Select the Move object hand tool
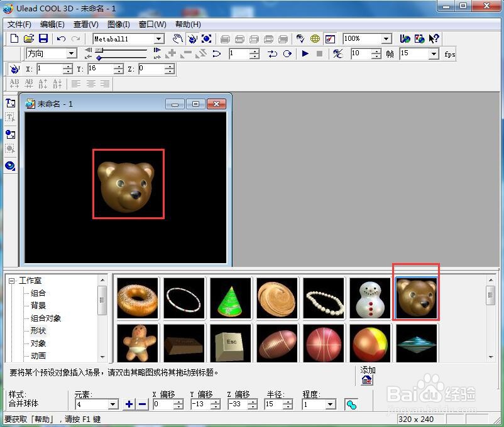Screen dimensions: 504x427 pos(178,39)
